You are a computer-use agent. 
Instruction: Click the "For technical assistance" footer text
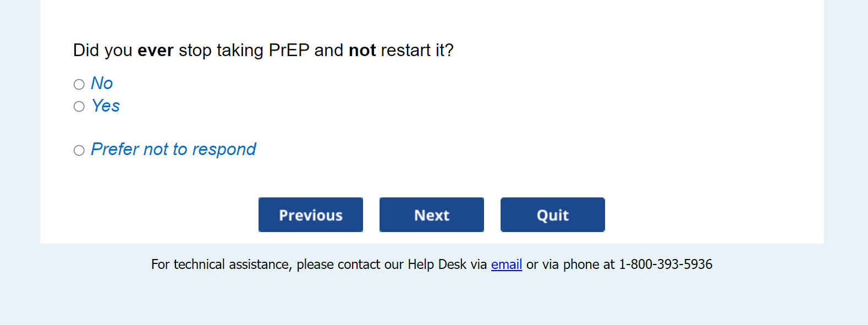click(x=220, y=265)
